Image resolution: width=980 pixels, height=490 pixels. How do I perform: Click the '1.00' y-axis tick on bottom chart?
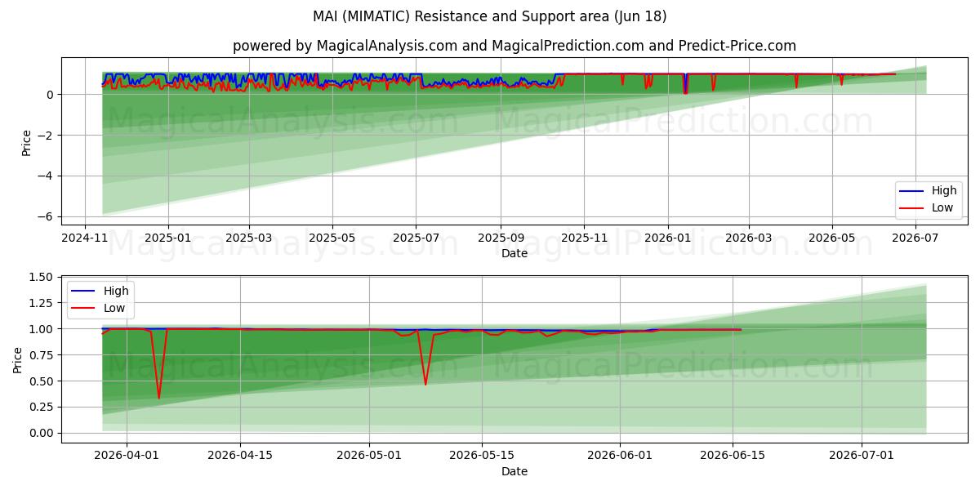pyautogui.click(x=43, y=329)
